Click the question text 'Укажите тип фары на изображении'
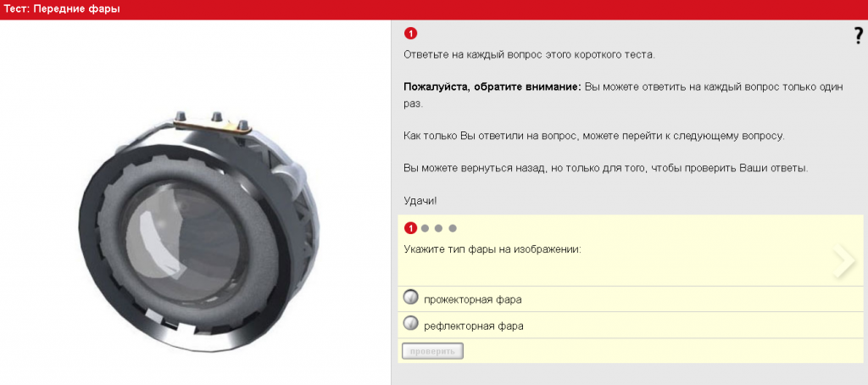Image resolution: width=868 pixels, height=385 pixels. (x=492, y=248)
